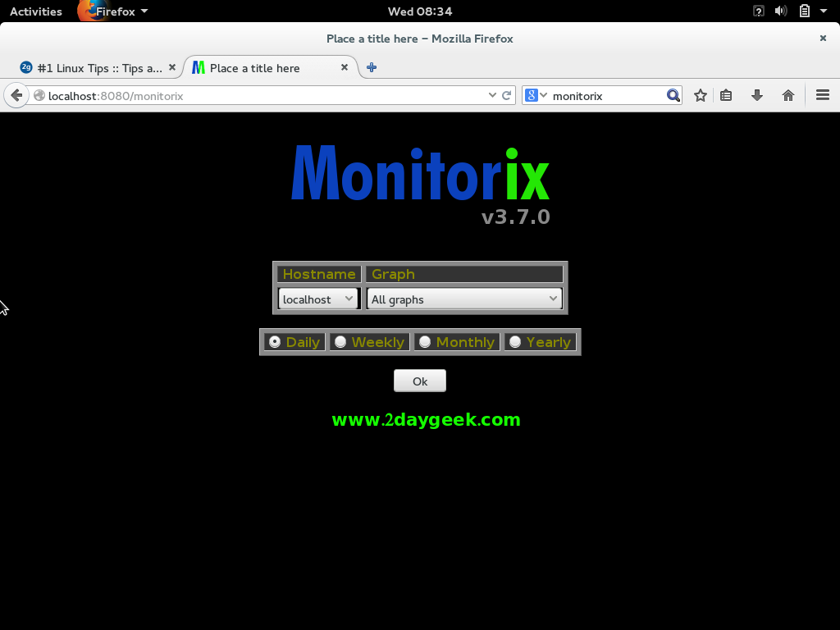840x630 pixels.
Task: Close the '#1 Linux Tips' tab
Action: coord(172,67)
